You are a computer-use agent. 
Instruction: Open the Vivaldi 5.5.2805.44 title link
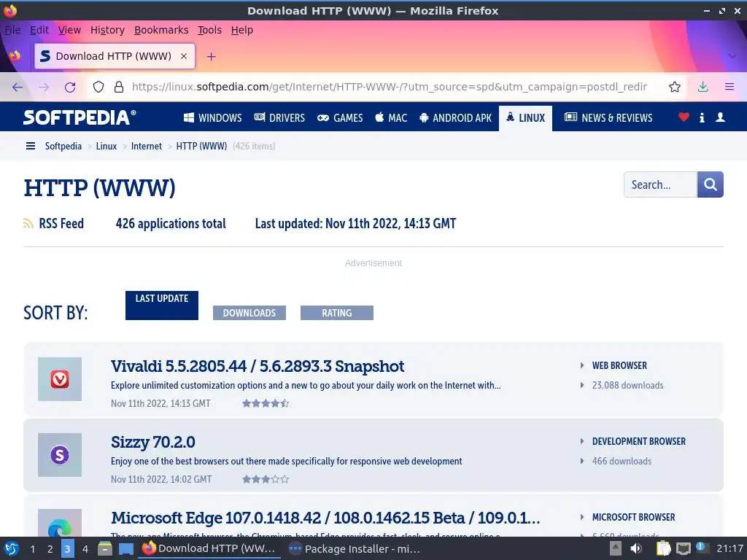pyautogui.click(x=258, y=366)
